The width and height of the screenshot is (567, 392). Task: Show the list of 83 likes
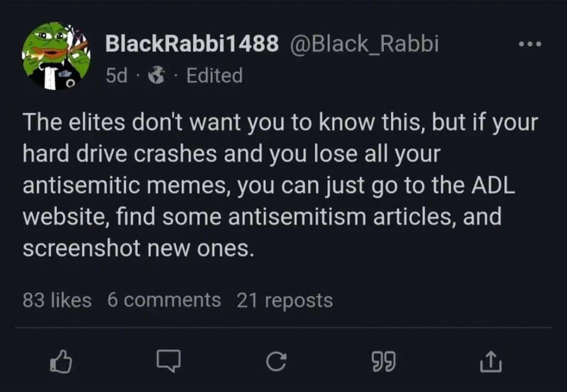(x=57, y=301)
